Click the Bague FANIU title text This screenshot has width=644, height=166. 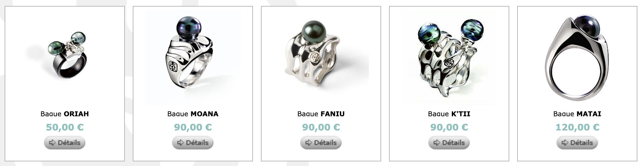pos(321,114)
